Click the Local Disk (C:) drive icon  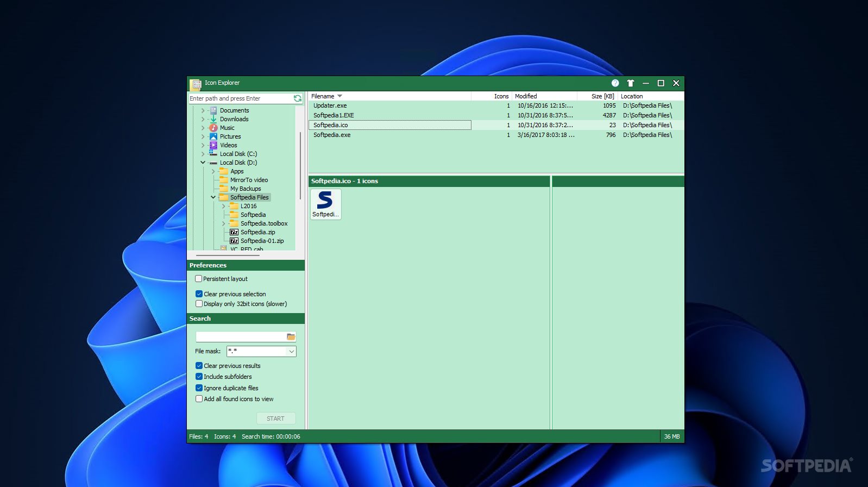pos(213,154)
